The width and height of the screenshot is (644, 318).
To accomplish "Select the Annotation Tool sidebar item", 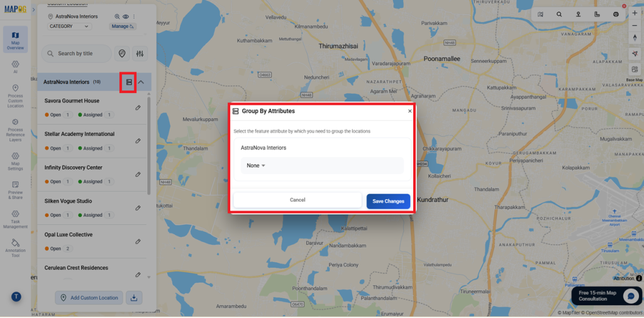I will coord(16,248).
